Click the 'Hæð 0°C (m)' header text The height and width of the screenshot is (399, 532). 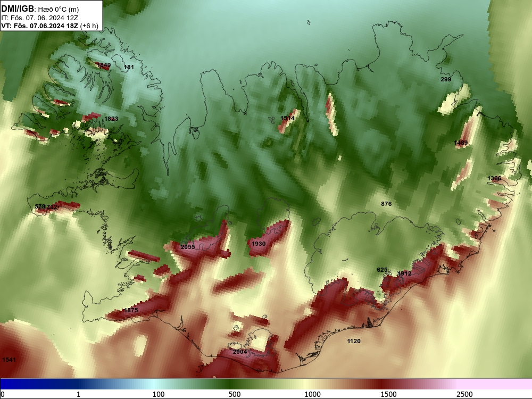click(x=59, y=10)
